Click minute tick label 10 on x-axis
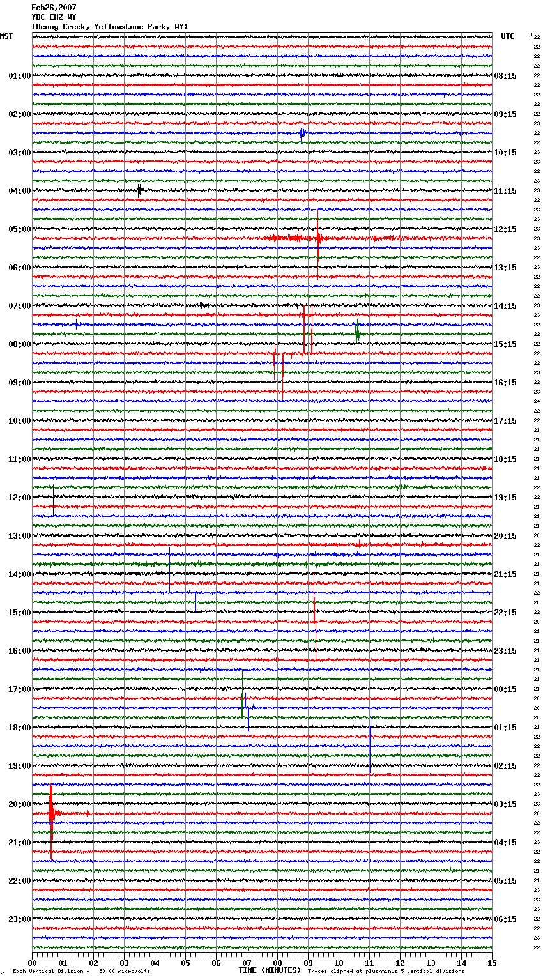Screen dimensions: 543x980 [x=339, y=963]
